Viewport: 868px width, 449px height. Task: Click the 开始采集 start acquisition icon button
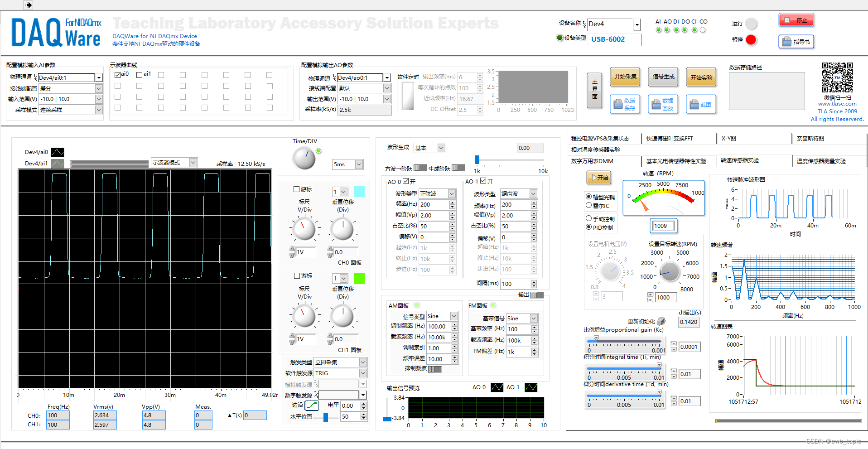point(625,77)
